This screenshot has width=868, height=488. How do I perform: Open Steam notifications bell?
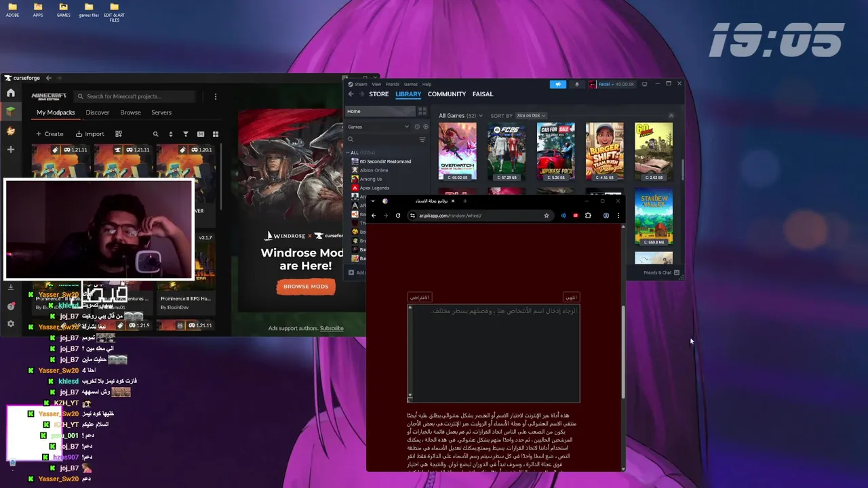(577, 84)
